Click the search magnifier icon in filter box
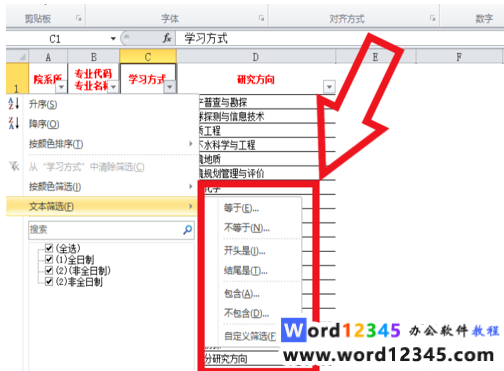504x371 pixels. point(188,230)
